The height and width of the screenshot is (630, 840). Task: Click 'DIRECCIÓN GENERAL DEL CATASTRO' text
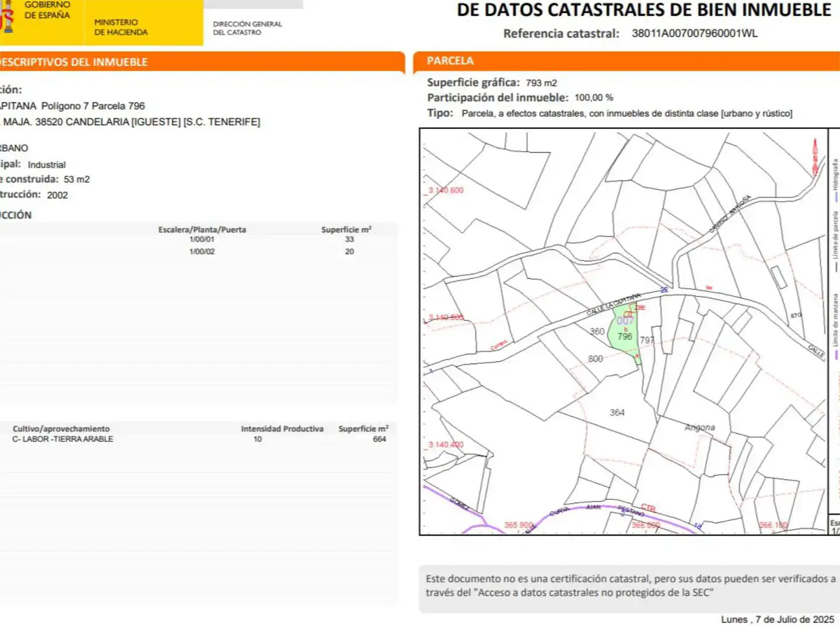tap(247, 28)
